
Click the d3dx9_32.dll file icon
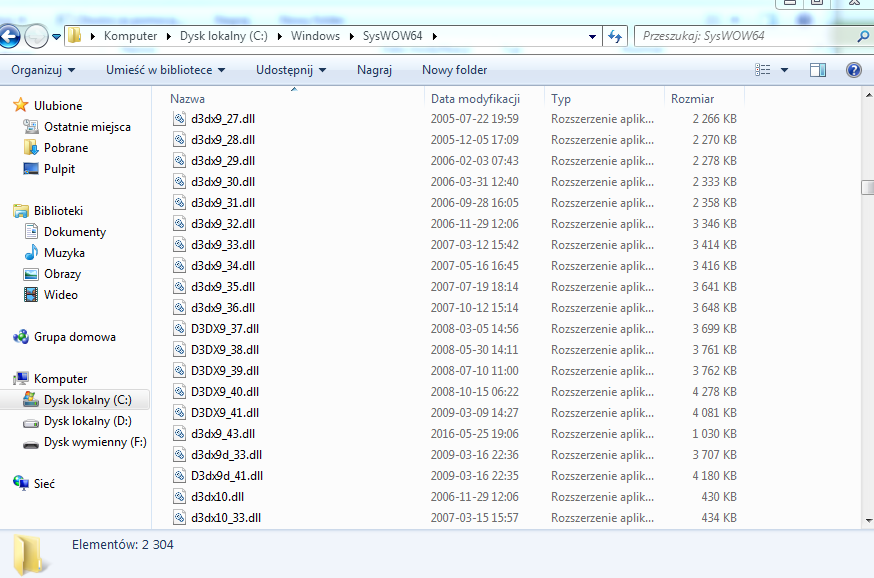point(179,224)
